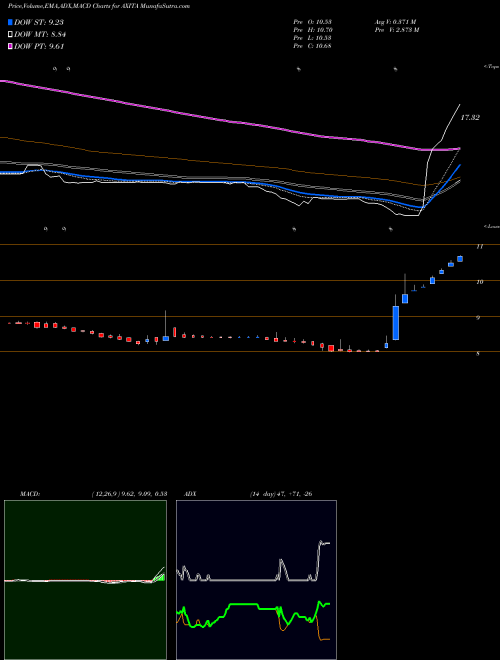
Task: Click the MACD panel title
Action: 30,494
